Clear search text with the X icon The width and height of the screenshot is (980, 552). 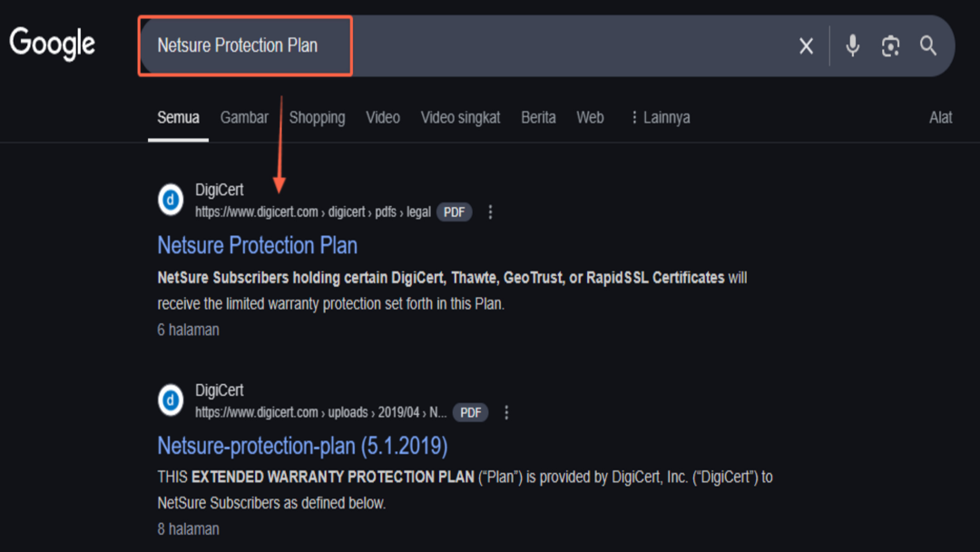[x=806, y=45]
